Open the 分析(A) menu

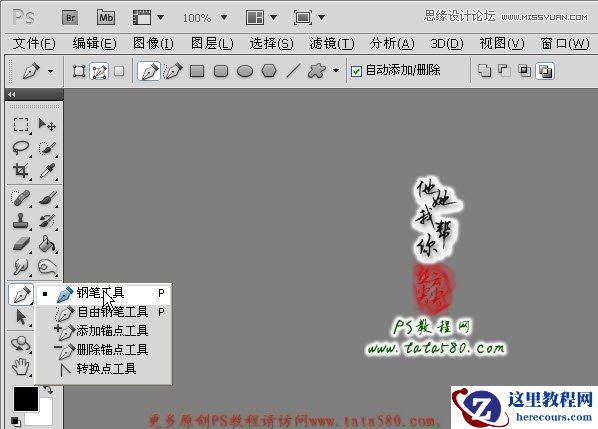point(392,43)
